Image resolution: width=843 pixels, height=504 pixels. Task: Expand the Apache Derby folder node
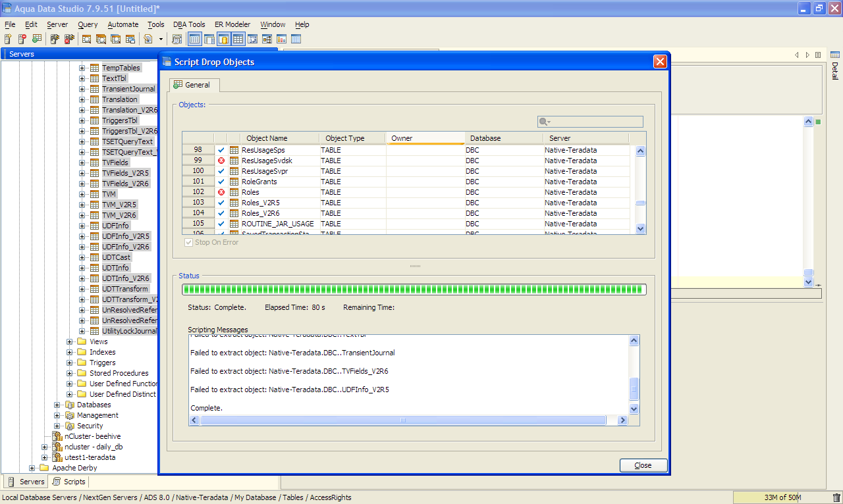(x=32, y=468)
